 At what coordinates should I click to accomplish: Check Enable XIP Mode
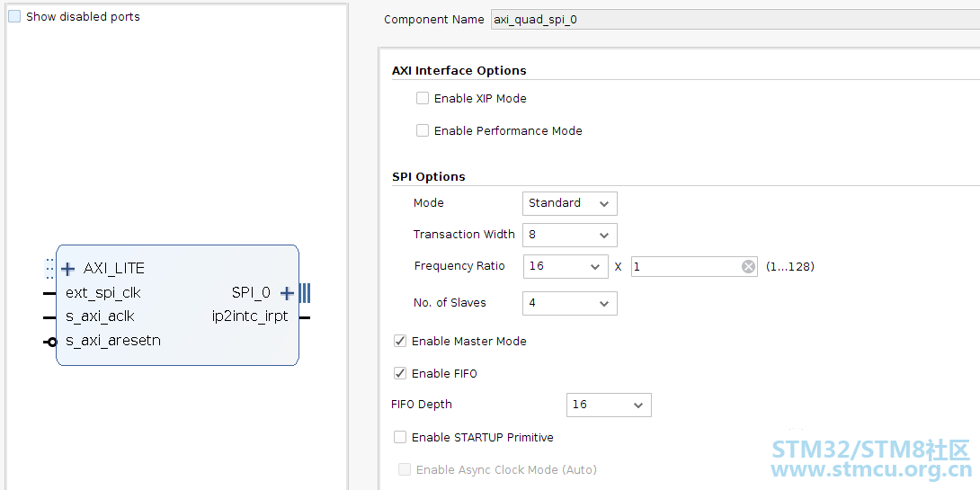(423, 98)
